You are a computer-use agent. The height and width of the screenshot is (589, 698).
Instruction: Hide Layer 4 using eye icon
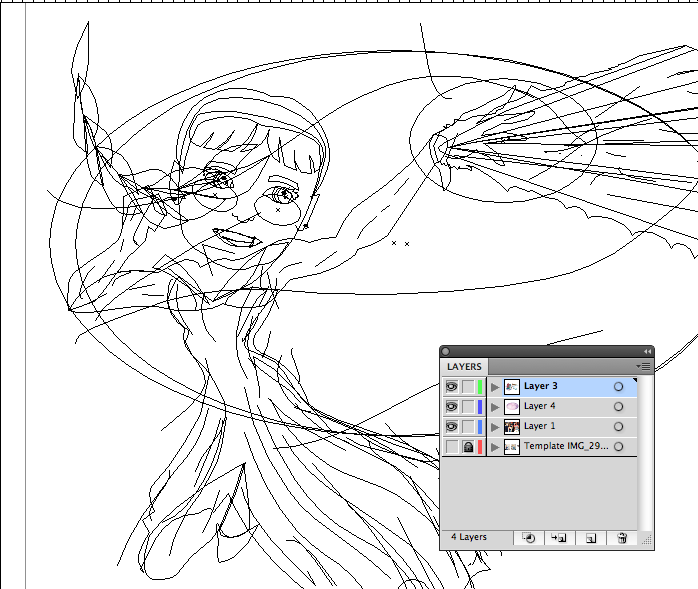[x=451, y=406]
